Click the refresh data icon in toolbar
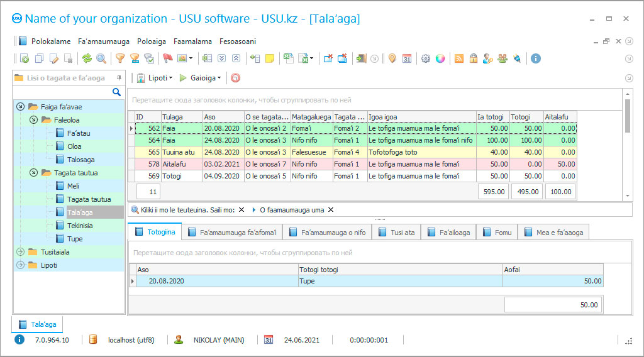Viewport: 644px width, 357px height. (87, 58)
